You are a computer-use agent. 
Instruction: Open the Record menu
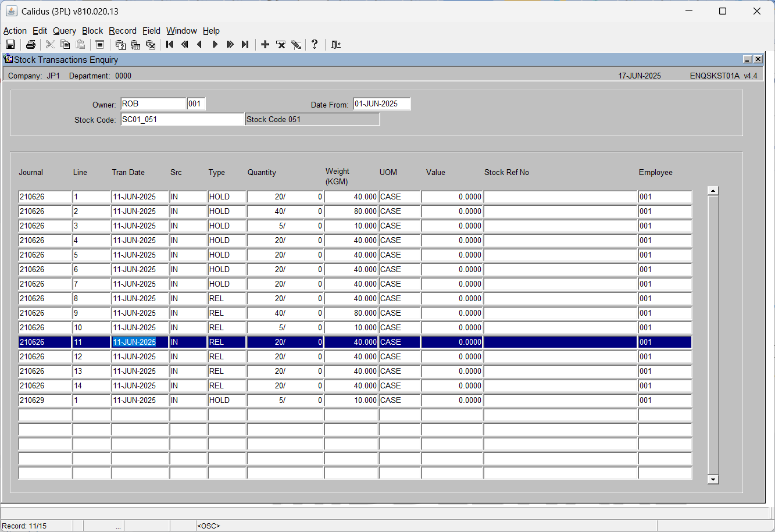(x=123, y=31)
